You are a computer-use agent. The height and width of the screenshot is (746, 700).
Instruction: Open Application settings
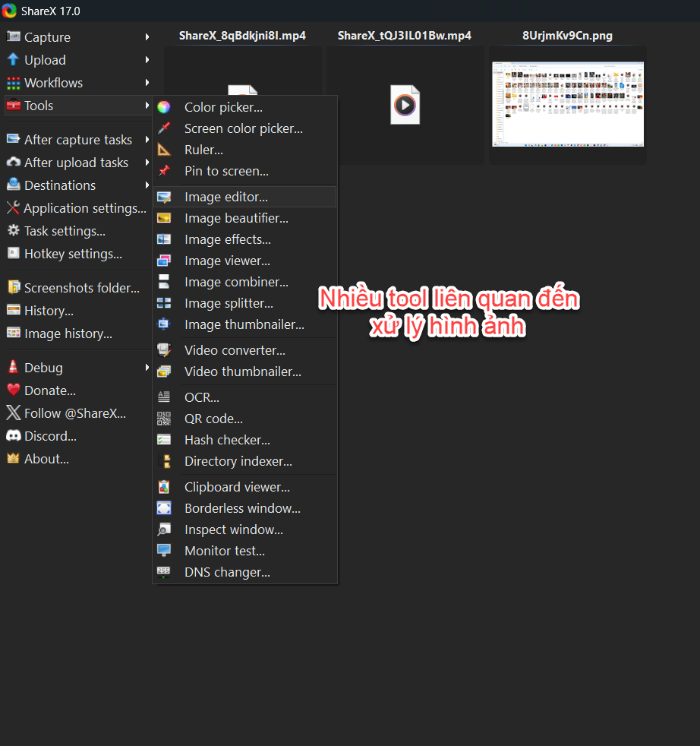point(84,208)
